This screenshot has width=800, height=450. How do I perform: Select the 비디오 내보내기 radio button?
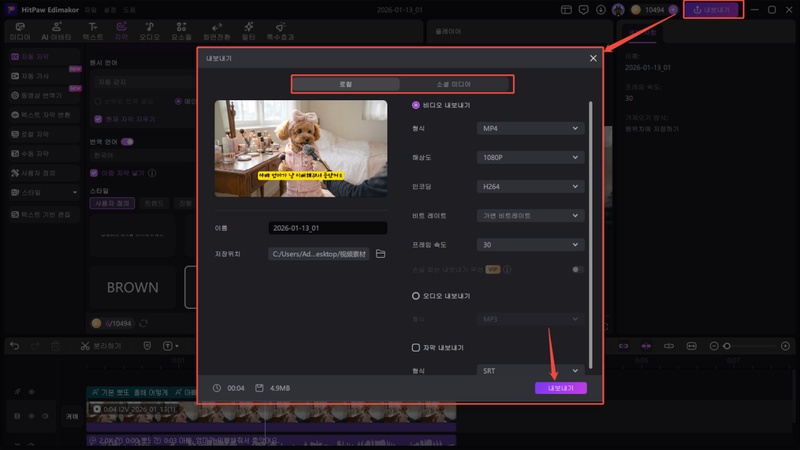click(x=416, y=105)
